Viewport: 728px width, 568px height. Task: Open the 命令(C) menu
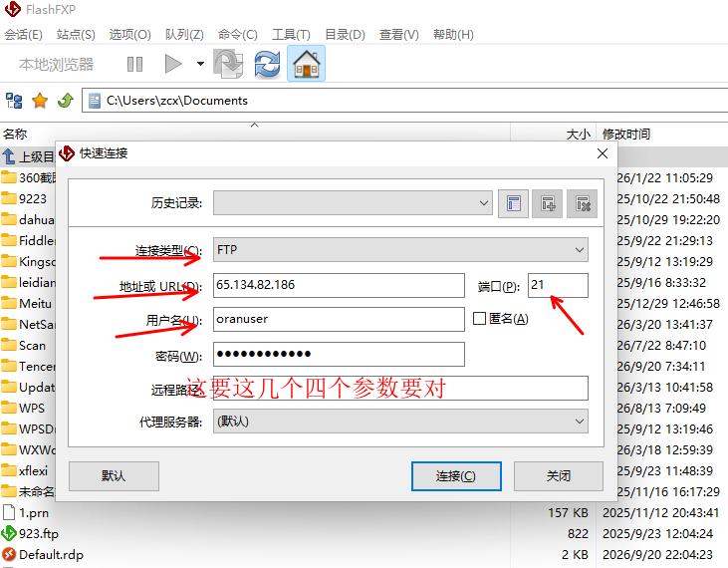coord(237,35)
